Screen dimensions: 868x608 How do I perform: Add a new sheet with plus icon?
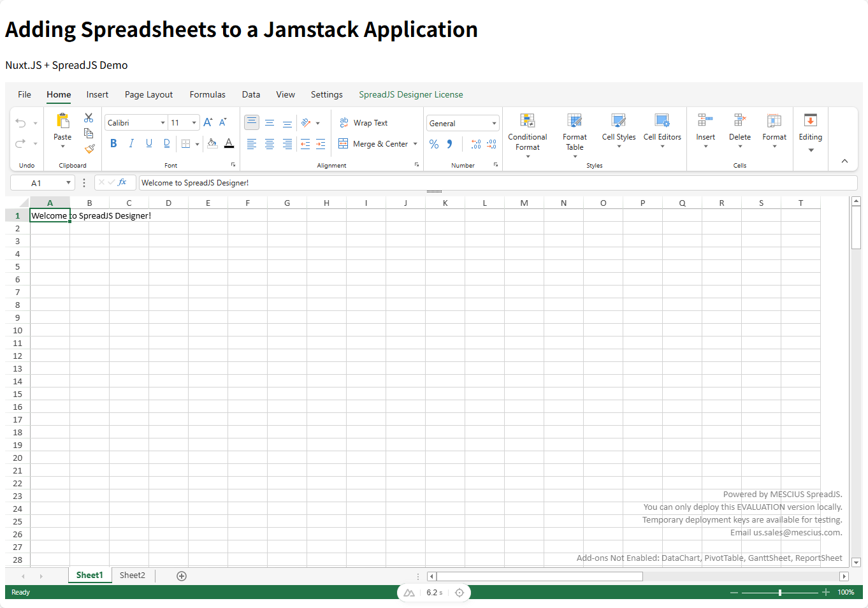[x=182, y=576]
